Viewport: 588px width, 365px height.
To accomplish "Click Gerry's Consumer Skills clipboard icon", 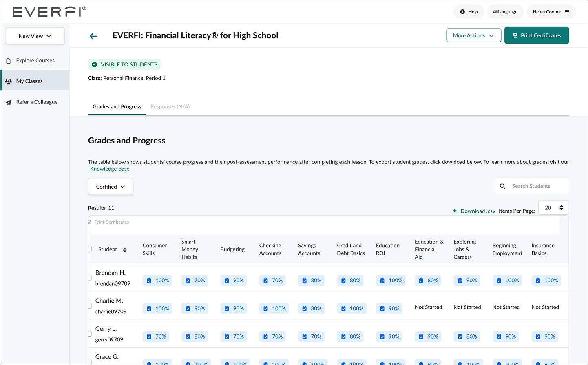I will tap(149, 337).
